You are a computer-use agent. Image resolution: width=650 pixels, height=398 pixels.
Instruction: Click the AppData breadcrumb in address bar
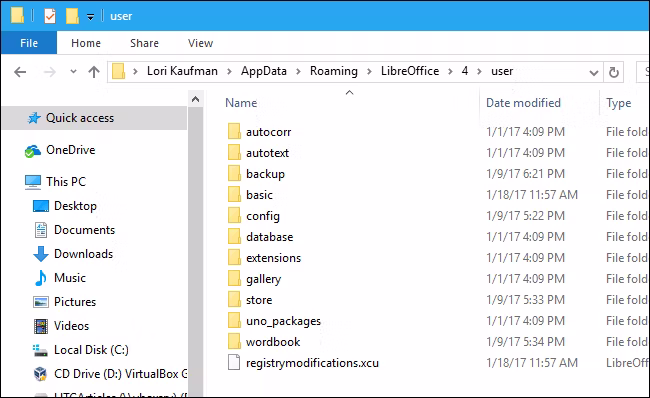(x=264, y=71)
